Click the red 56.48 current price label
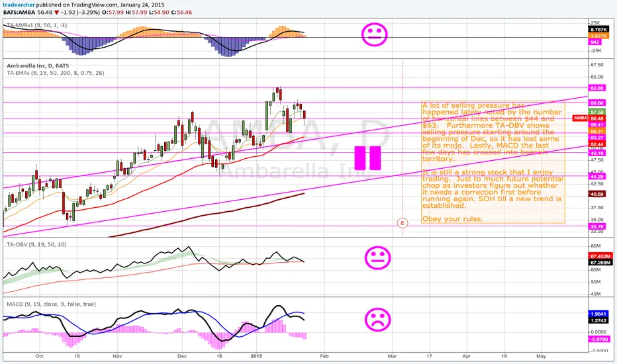 click(x=597, y=118)
